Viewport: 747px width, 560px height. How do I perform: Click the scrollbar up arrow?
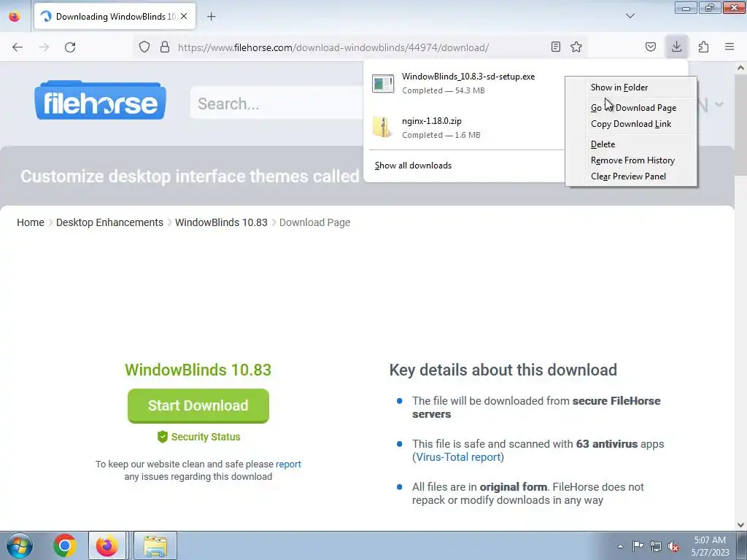(741, 68)
